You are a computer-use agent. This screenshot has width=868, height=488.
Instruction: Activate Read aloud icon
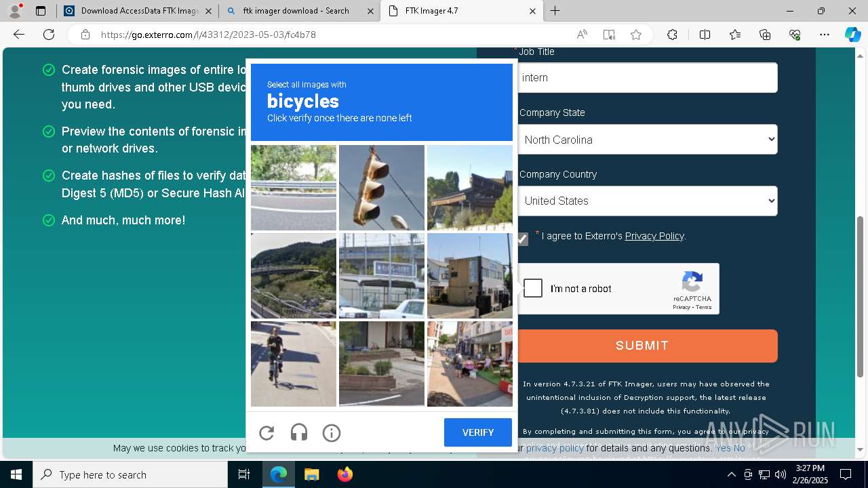(x=582, y=35)
